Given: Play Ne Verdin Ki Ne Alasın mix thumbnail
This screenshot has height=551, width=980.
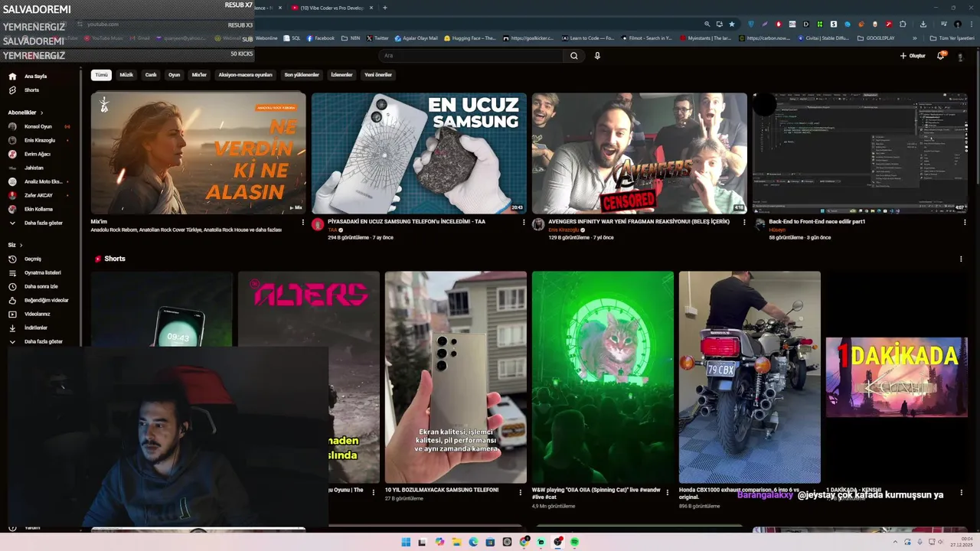Looking at the screenshot, I should 198,153.
